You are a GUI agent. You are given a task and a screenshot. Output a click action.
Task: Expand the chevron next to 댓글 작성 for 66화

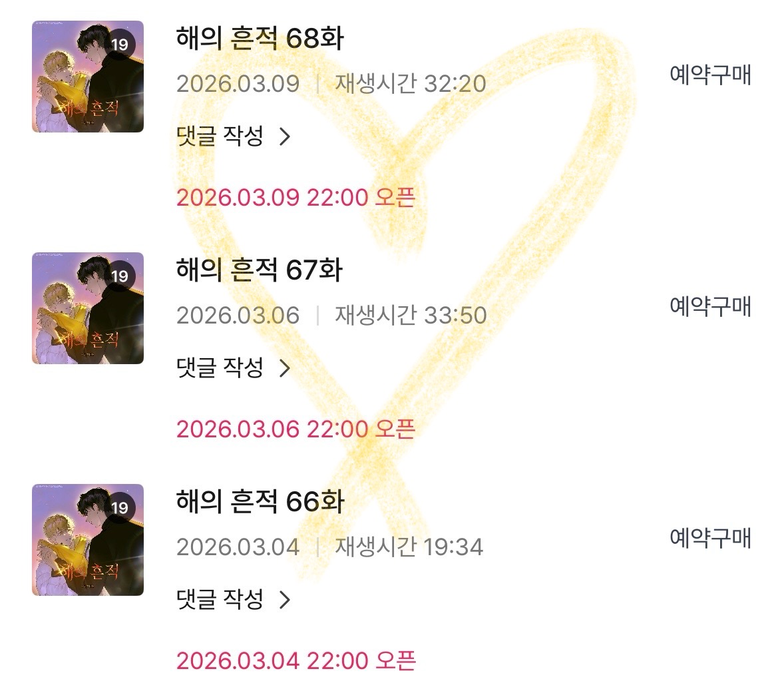click(x=284, y=600)
